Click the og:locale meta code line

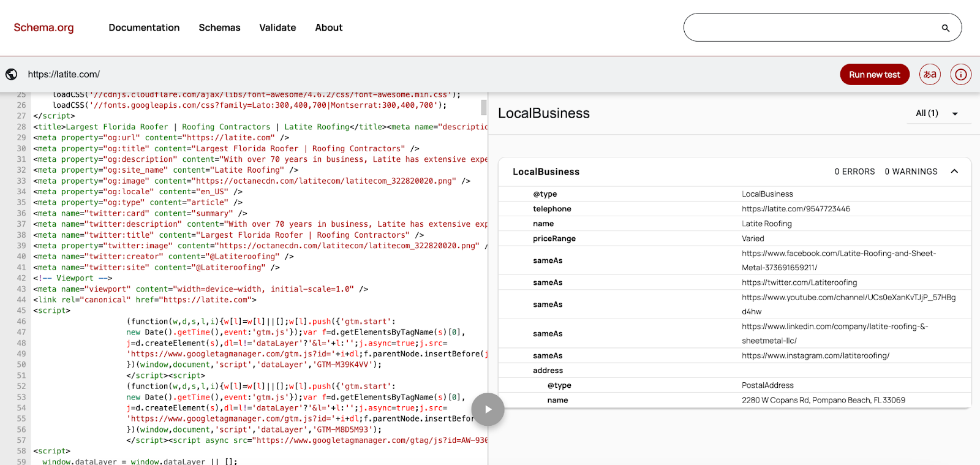138,192
